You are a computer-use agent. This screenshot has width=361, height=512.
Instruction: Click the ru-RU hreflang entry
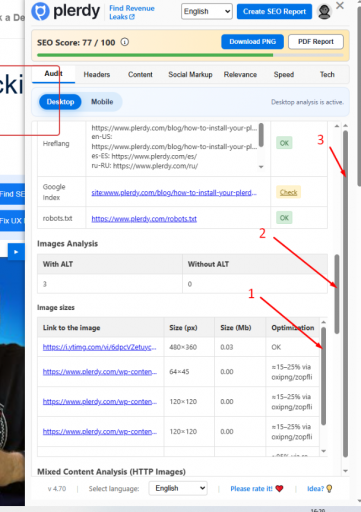pyautogui.click(x=145, y=166)
